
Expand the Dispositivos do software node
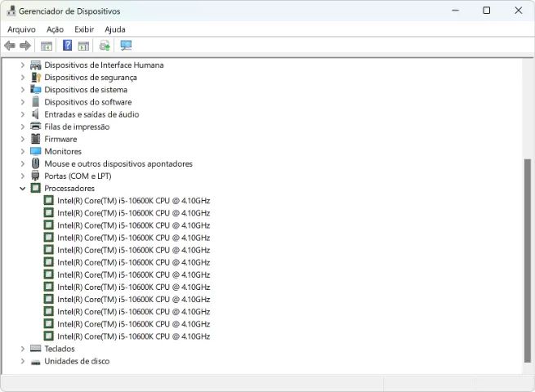23,101
